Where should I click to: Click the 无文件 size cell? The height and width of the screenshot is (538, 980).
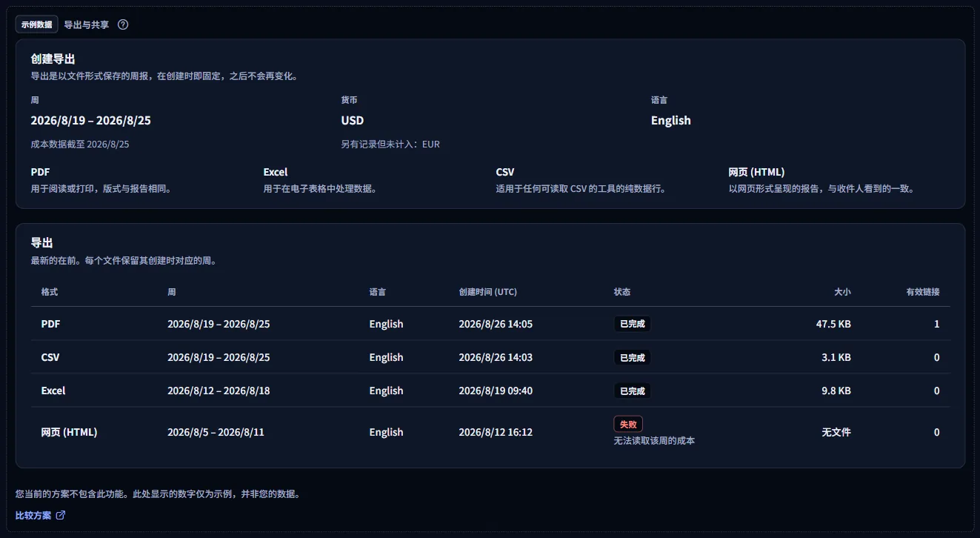coord(836,432)
